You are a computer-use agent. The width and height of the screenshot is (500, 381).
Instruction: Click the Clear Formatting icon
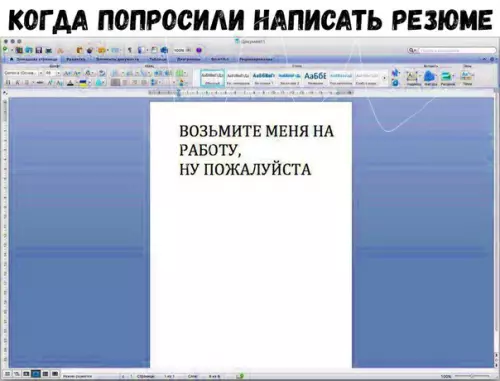[x=102, y=73]
